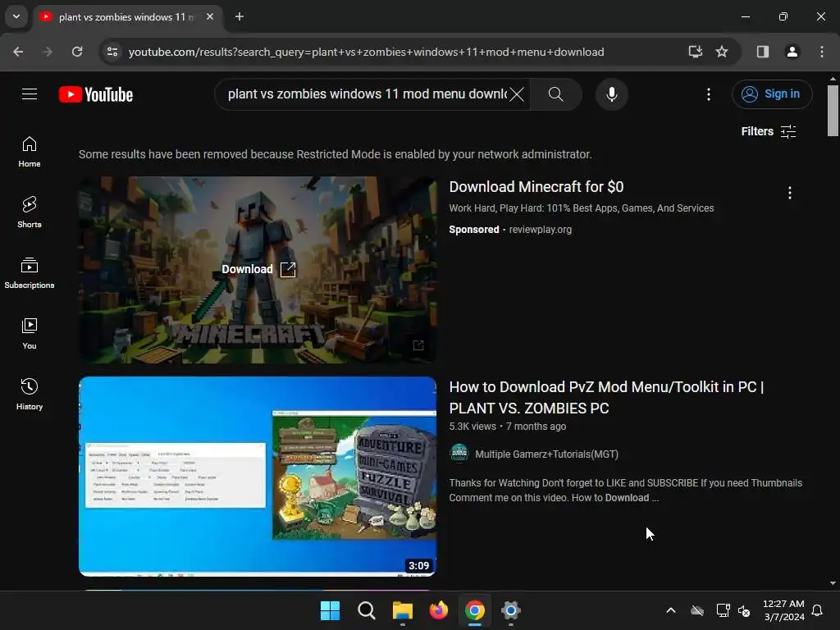Open the YouTube hamburger guide menu

30,94
